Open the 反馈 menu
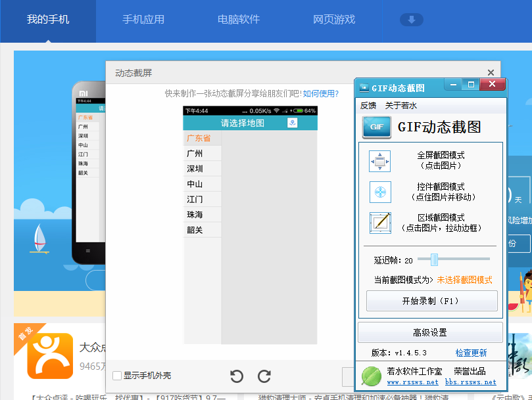 (x=368, y=106)
